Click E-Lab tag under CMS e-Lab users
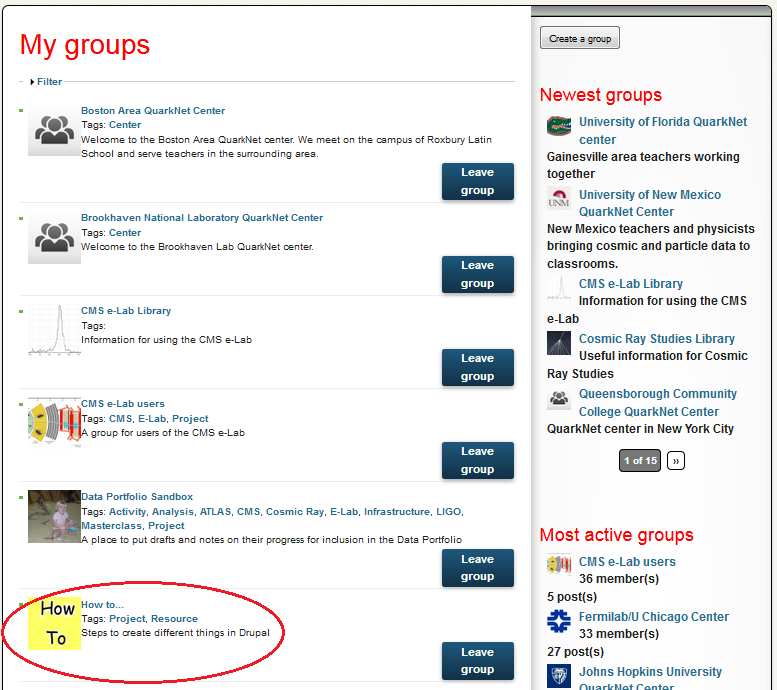 point(152,418)
